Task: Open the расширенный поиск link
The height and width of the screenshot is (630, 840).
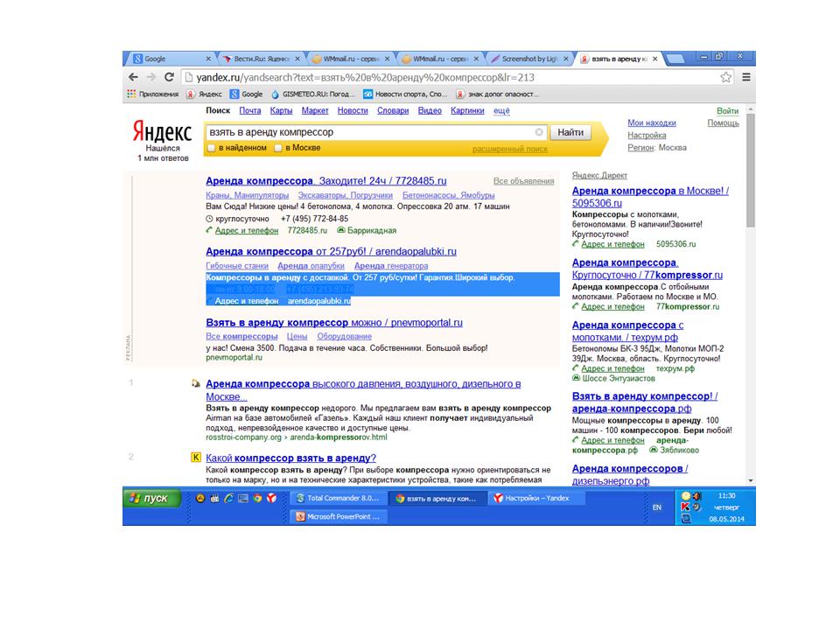Action: (x=510, y=149)
